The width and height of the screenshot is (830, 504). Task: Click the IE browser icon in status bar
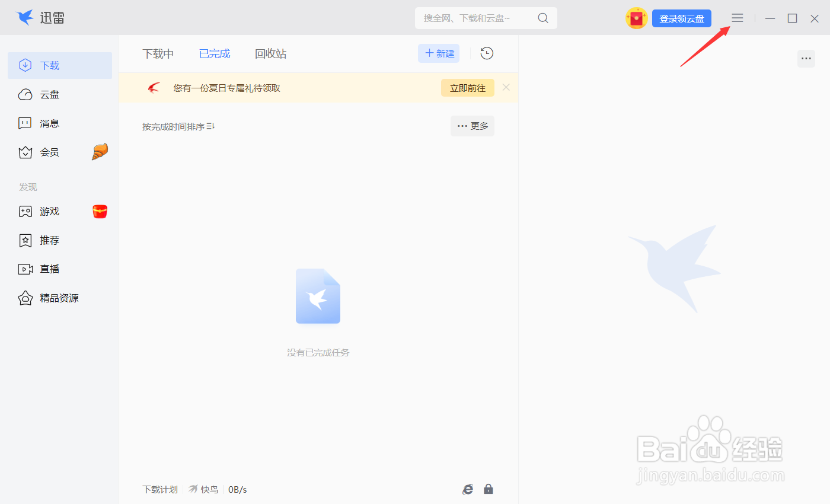tap(468, 489)
